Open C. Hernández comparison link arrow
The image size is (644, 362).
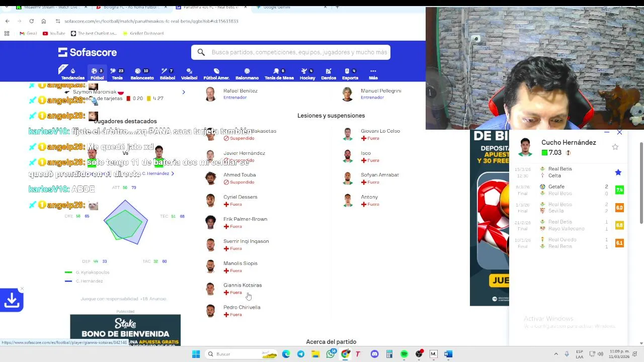tap(173, 173)
